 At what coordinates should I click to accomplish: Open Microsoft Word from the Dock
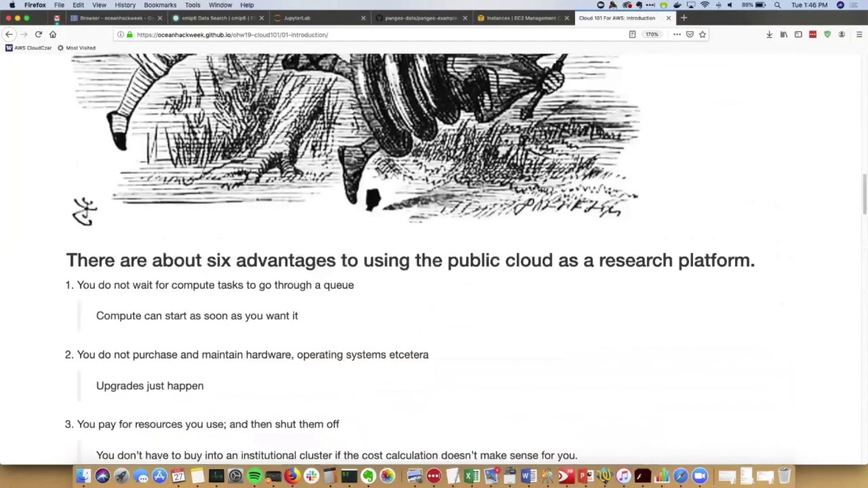529,476
